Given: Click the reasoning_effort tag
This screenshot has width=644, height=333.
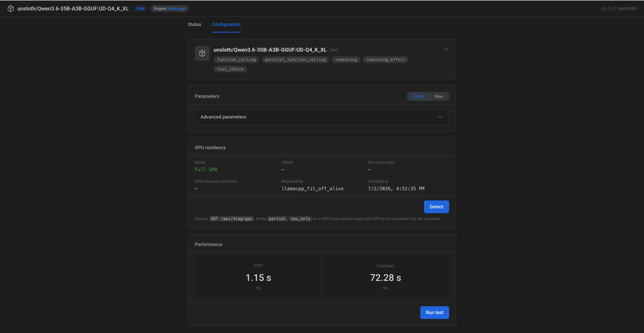Looking at the screenshot, I should pyautogui.click(x=386, y=60).
